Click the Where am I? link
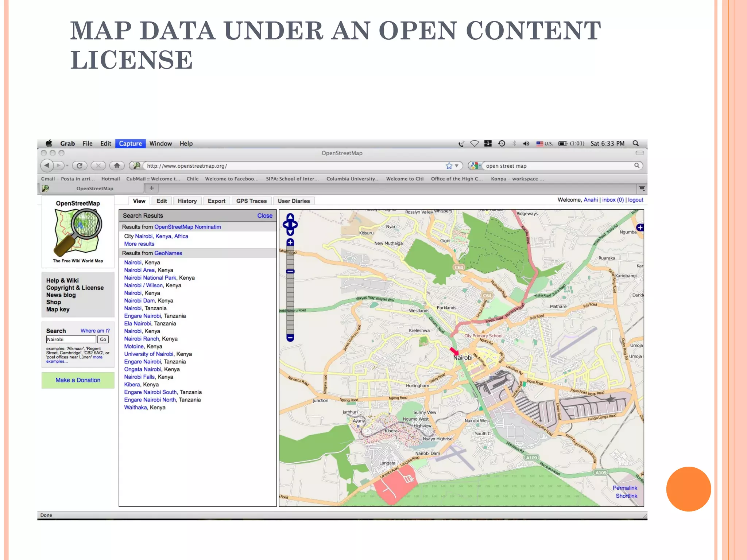The image size is (747, 560). (95, 331)
